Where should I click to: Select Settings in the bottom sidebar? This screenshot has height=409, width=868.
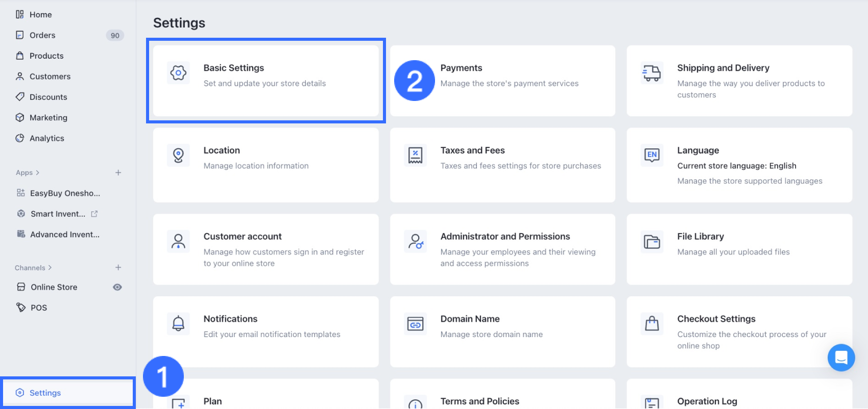click(45, 393)
